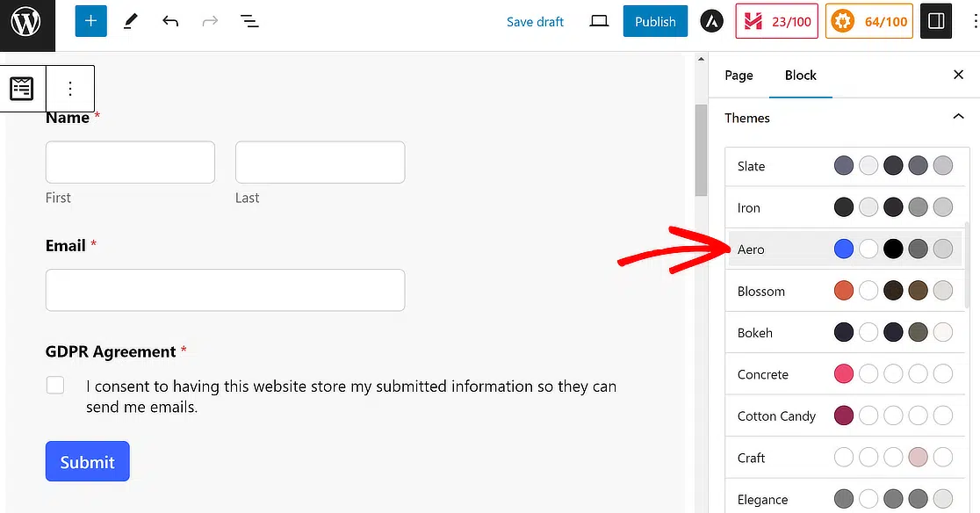Redo the last undone change
980x513 pixels.
(x=210, y=21)
